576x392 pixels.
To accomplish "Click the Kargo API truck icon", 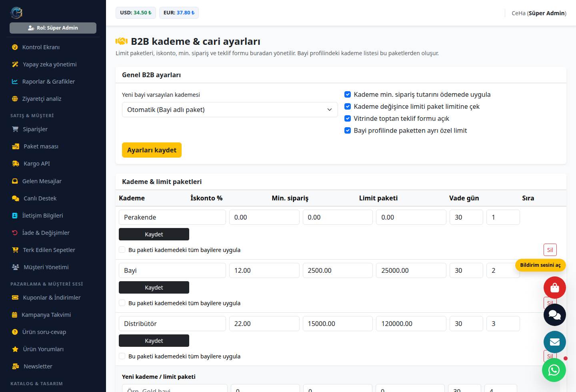I will coord(16,164).
